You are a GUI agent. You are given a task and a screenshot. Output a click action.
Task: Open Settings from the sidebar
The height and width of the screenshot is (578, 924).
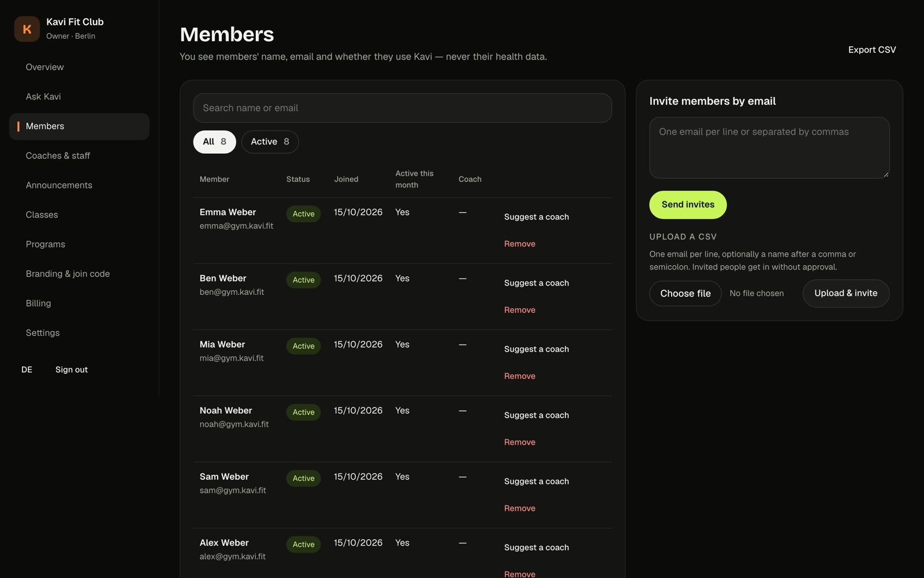click(x=79, y=332)
